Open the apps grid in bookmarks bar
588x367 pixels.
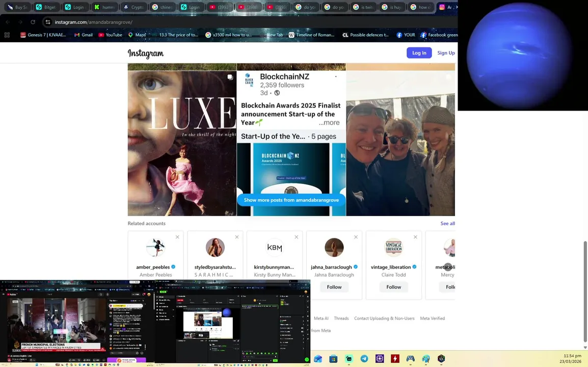pos(7,35)
